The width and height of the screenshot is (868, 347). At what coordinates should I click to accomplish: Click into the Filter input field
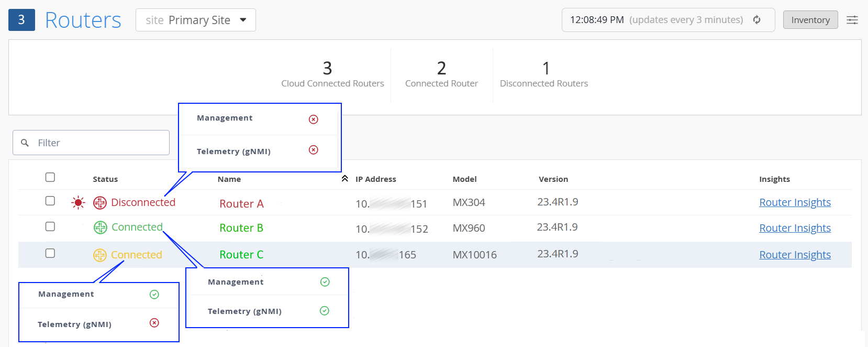point(91,143)
